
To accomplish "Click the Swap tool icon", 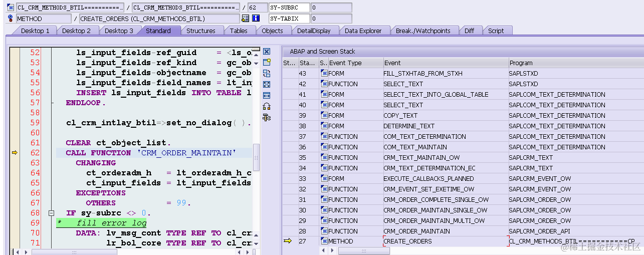I will tap(267, 73).
